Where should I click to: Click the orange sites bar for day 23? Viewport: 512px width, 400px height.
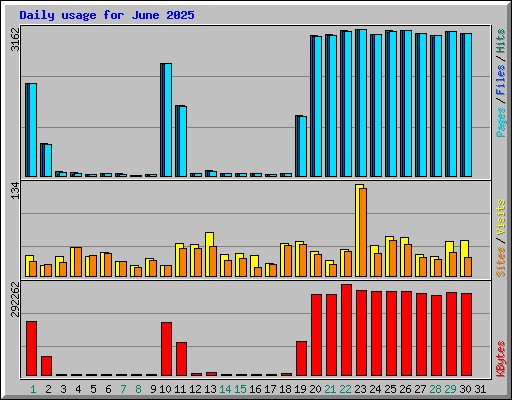(363, 232)
